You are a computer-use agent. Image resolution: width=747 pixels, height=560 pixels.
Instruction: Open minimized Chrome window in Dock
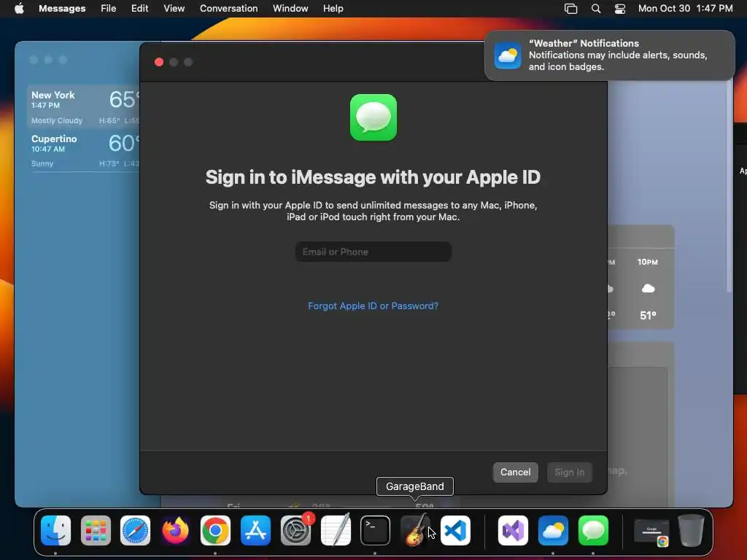pos(651,532)
